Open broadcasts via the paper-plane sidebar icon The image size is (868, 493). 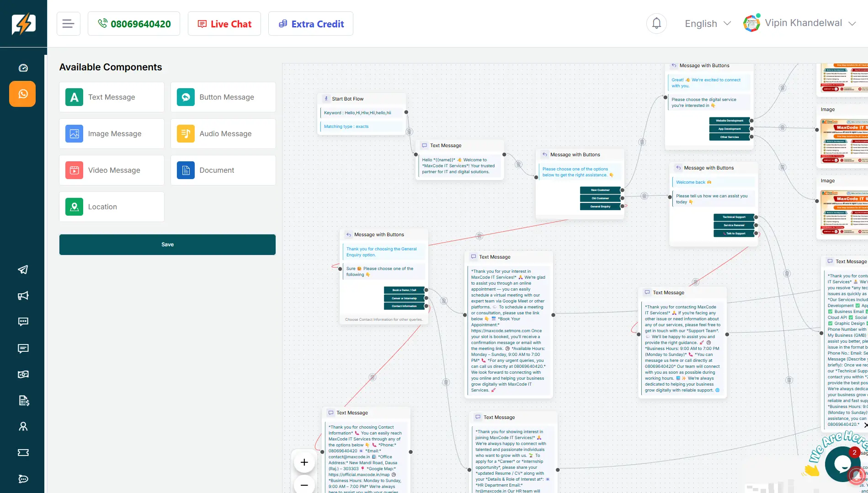[22, 270]
